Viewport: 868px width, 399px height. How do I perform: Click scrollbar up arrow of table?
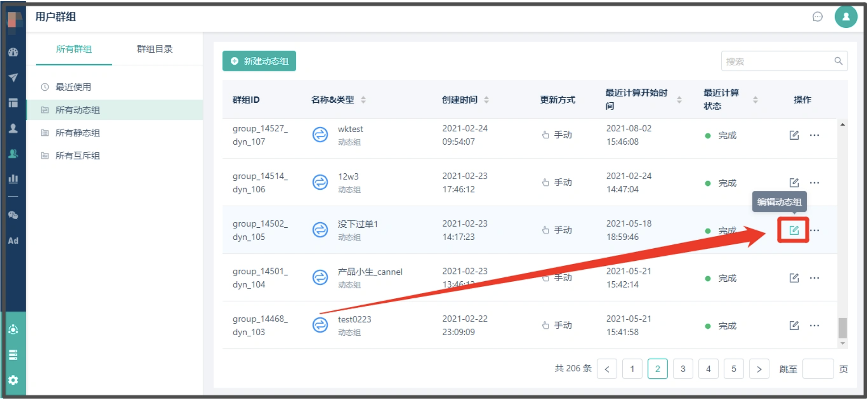842,125
